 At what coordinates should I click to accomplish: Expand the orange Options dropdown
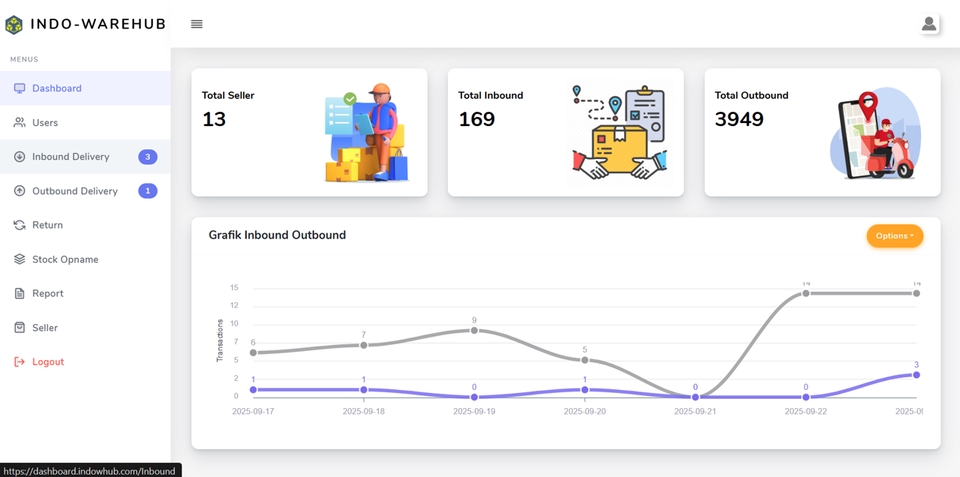click(x=894, y=236)
